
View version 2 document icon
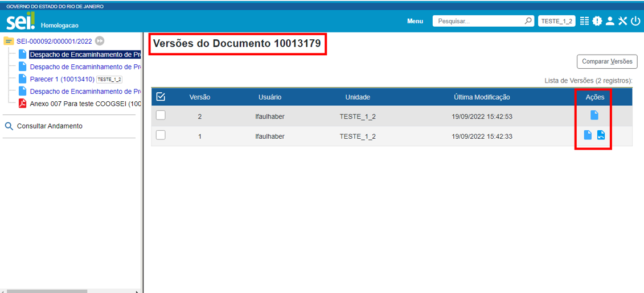point(594,115)
